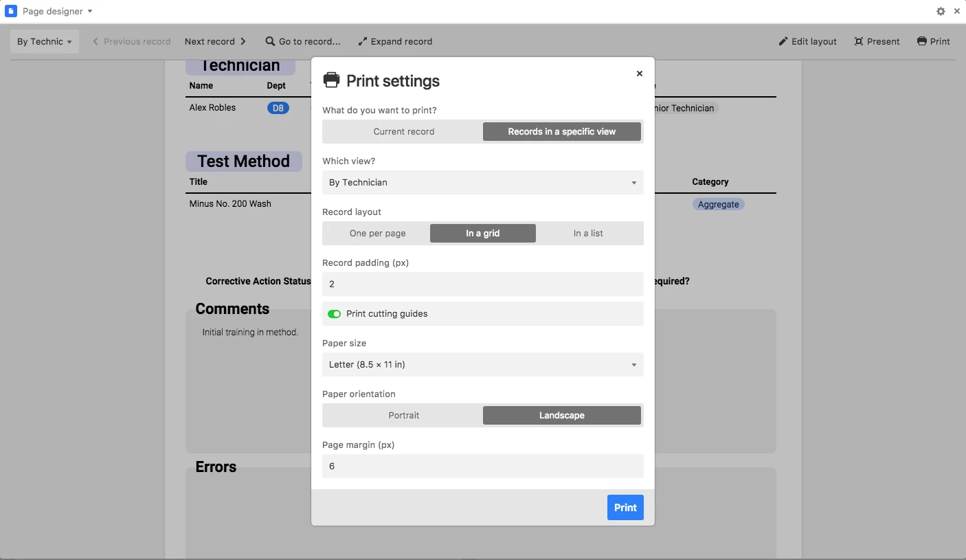The image size is (966, 560).
Task: Open the settings gear in the title bar
Action: pos(941,12)
